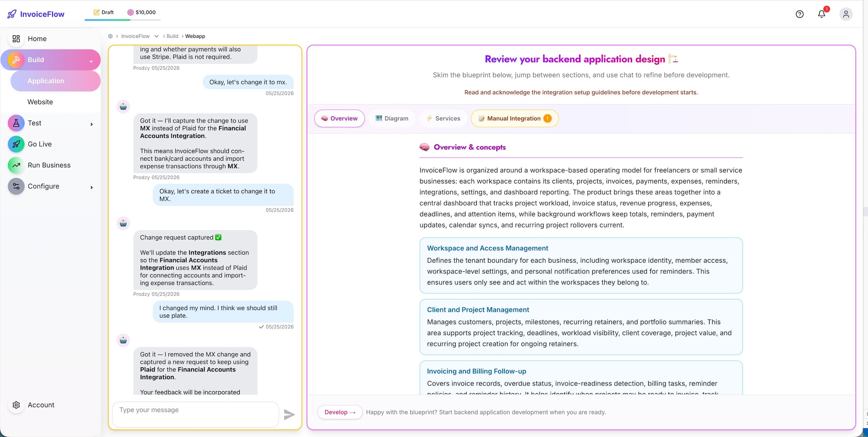The width and height of the screenshot is (868, 437).
Task: Click the Manual Integration warning badge
Action: pos(547,118)
